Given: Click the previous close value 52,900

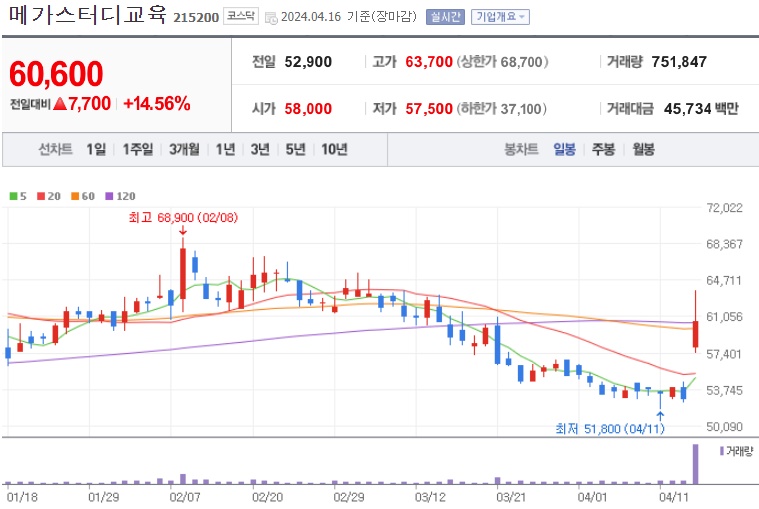Looking at the screenshot, I should [x=308, y=62].
